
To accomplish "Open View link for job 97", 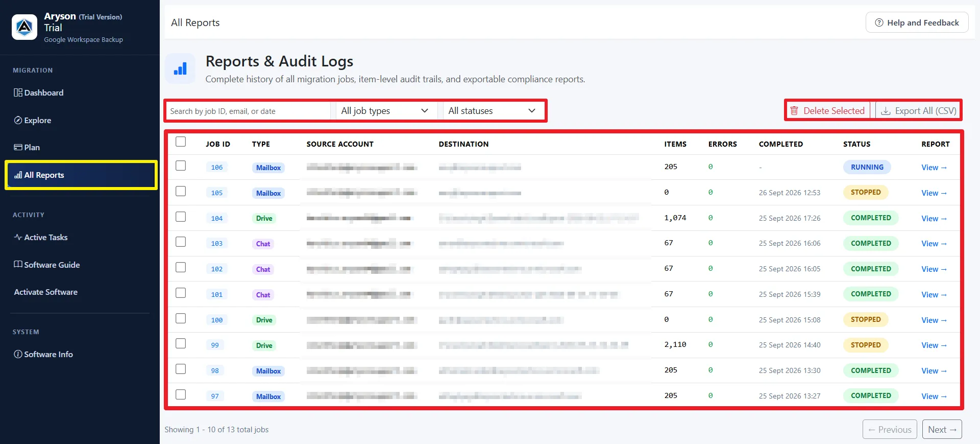I will pos(934,396).
